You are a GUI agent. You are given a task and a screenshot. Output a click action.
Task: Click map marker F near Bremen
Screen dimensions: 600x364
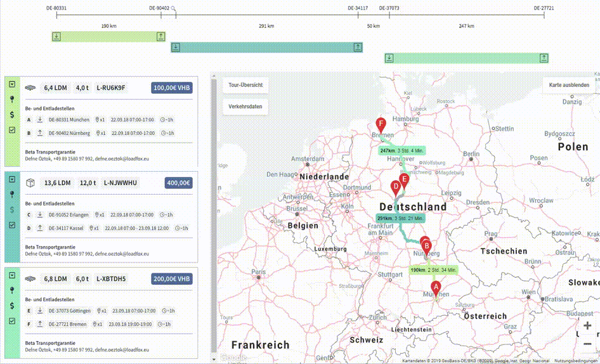coord(381,124)
